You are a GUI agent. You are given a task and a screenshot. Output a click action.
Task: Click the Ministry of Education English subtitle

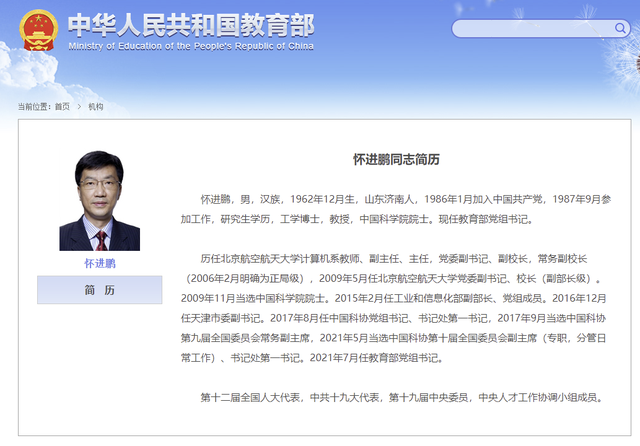click(x=190, y=46)
